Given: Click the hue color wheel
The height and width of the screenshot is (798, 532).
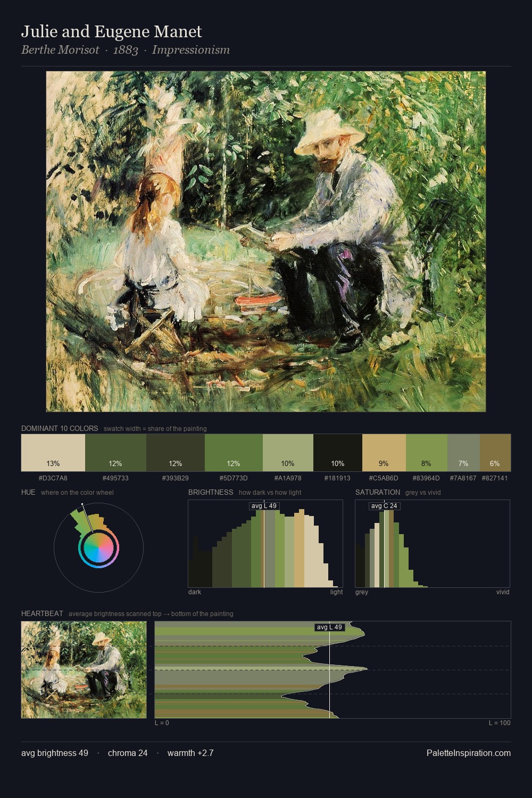Looking at the screenshot, I should (x=98, y=547).
